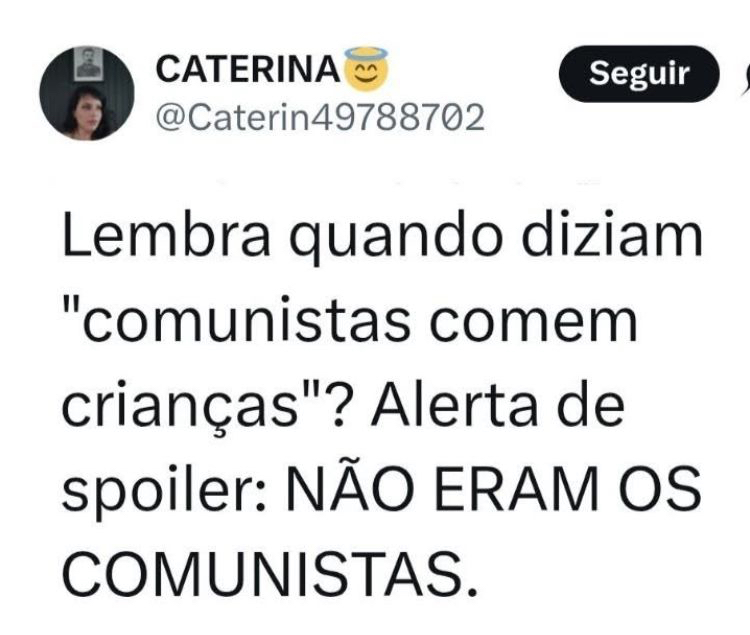Image resolution: width=750 pixels, height=635 pixels.
Task: Click the word "comunistas" in the quoted phrase
Action: (x=246, y=323)
